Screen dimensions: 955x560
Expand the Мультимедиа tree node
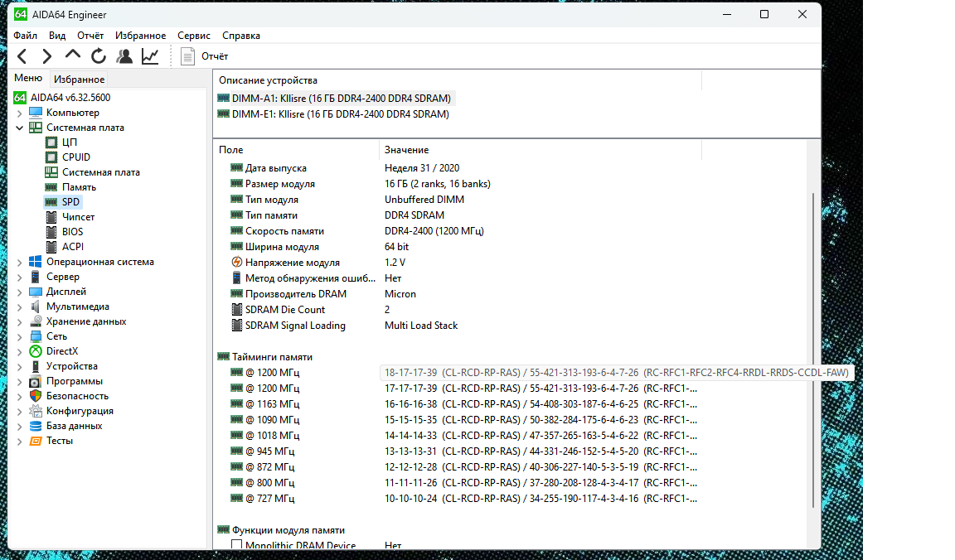pyautogui.click(x=20, y=307)
